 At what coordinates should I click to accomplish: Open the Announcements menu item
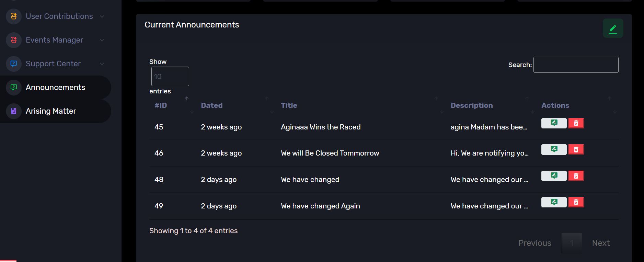[55, 87]
